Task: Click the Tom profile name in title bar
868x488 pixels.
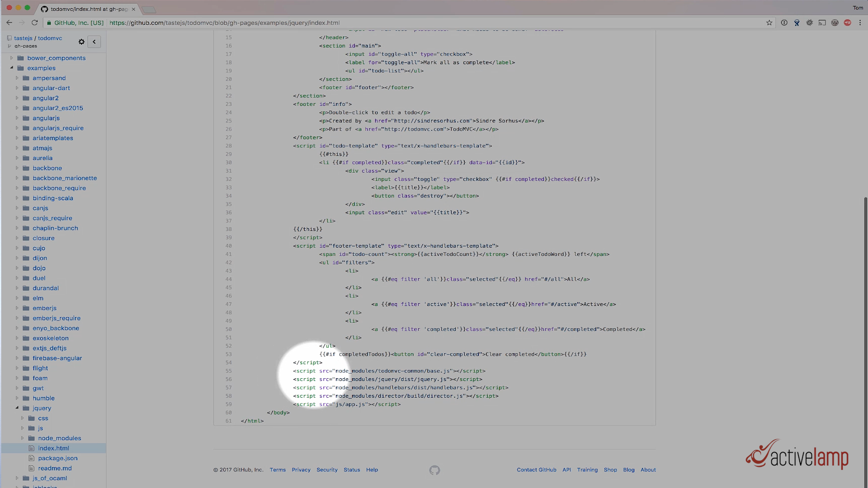Action: (858, 8)
